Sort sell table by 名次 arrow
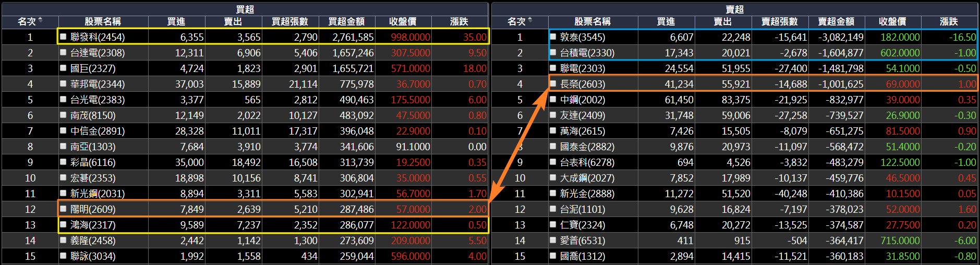This screenshot has height=265, width=980. pyautogui.click(x=530, y=20)
